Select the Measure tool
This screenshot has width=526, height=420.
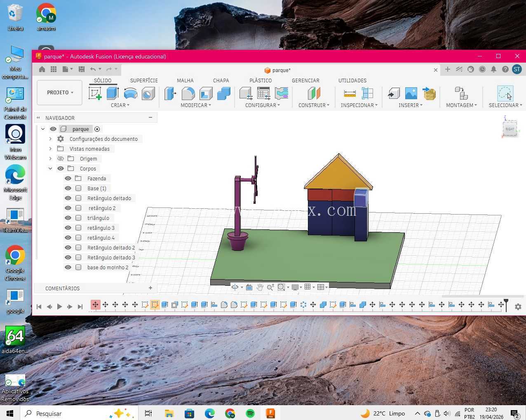(350, 93)
